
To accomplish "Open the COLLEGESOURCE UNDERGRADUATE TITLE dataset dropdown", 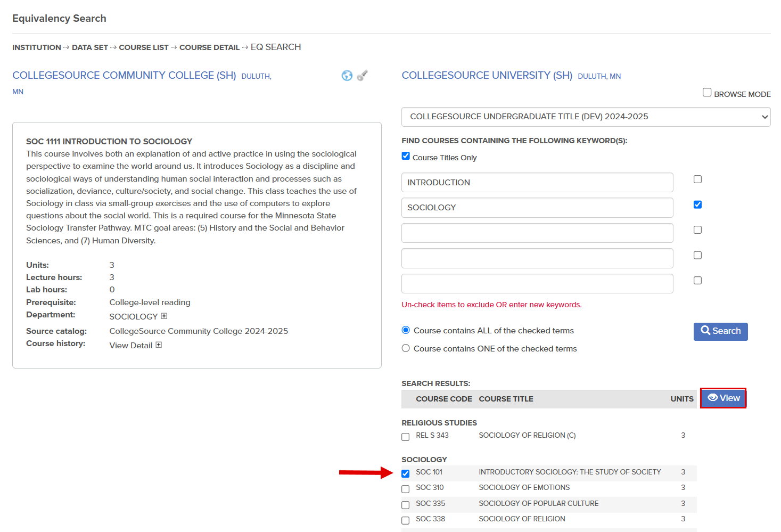I will pos(586,117).
